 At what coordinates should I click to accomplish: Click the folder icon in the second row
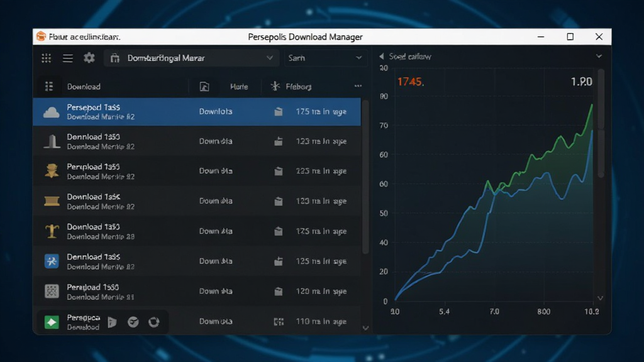point(279,141)
